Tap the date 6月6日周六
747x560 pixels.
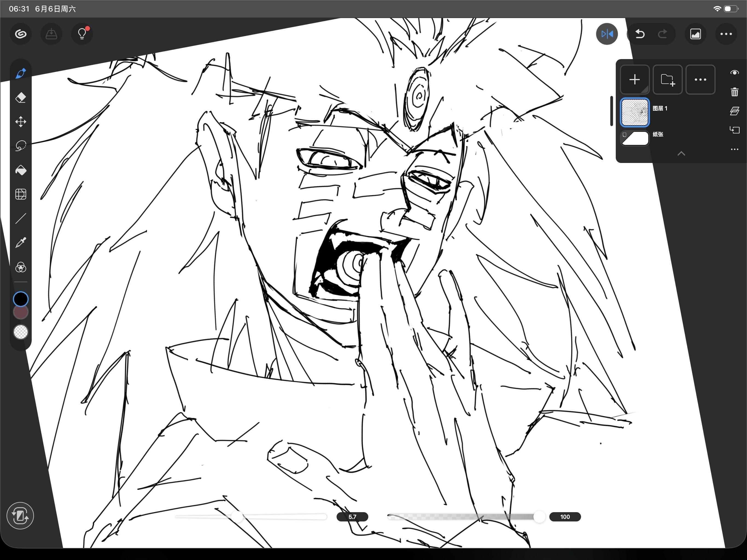click(x=56, y=9)
